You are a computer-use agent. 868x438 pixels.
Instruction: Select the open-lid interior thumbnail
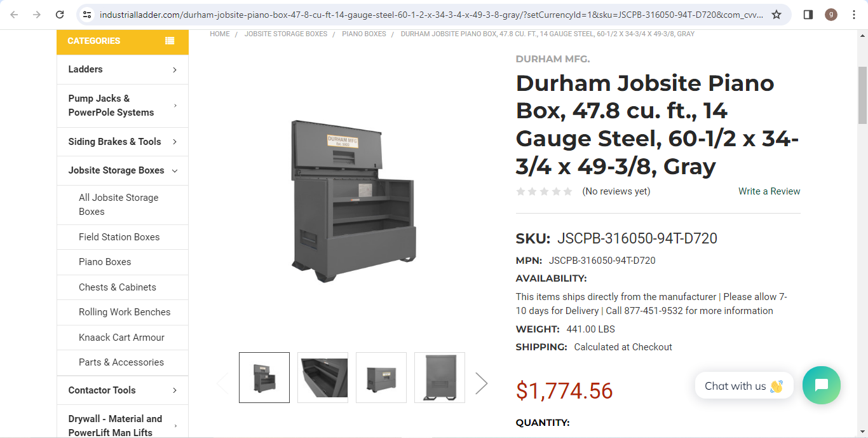coord(323,378)
